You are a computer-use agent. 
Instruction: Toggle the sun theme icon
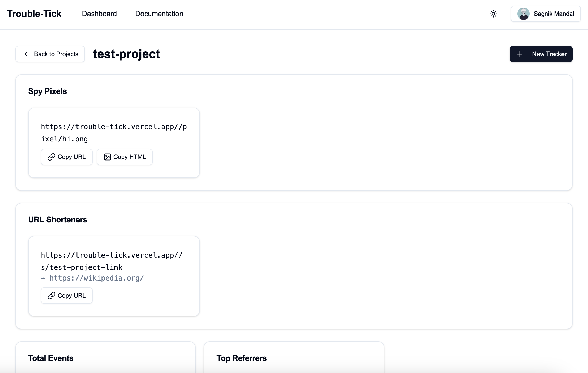click(493, 14)
